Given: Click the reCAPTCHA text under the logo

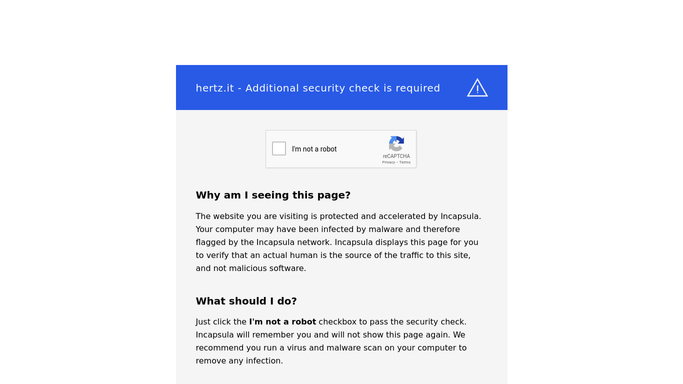Looking at the screenshot, I should tap(396, 156).
